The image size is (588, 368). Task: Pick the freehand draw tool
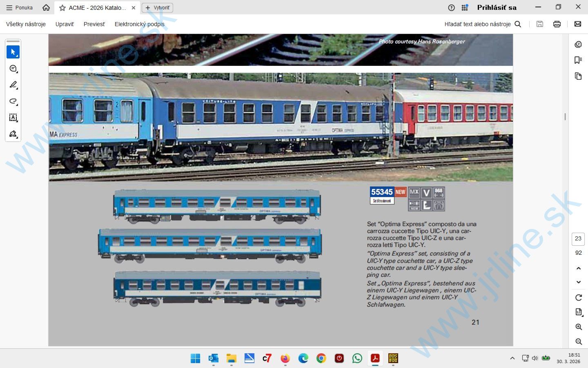tap(13, 101)
